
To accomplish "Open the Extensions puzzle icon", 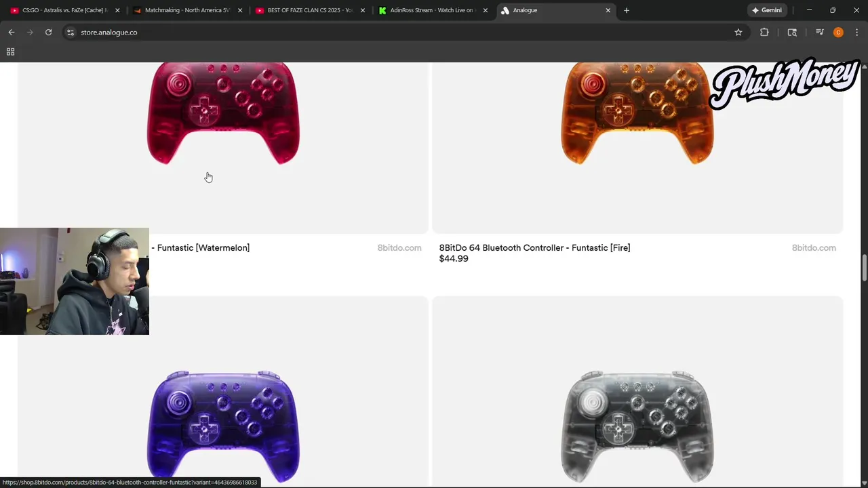I will click(764, 32).
